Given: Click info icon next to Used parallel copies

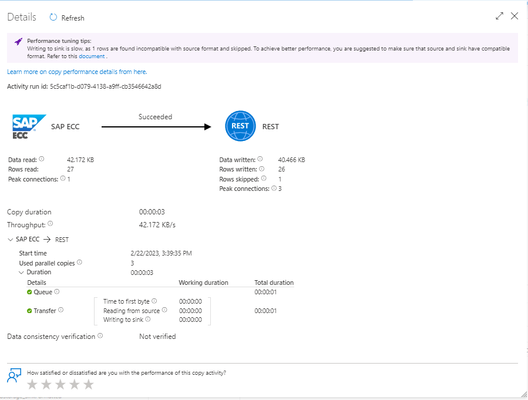Looking at the screenshot, I should point(79,262).
